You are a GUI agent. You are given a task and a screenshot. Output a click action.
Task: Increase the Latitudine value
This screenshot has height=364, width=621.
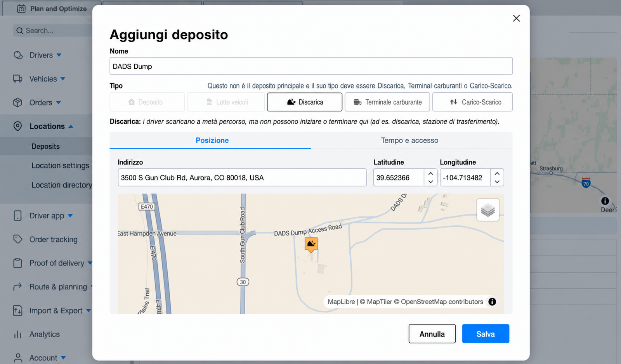tap(431, 173)
